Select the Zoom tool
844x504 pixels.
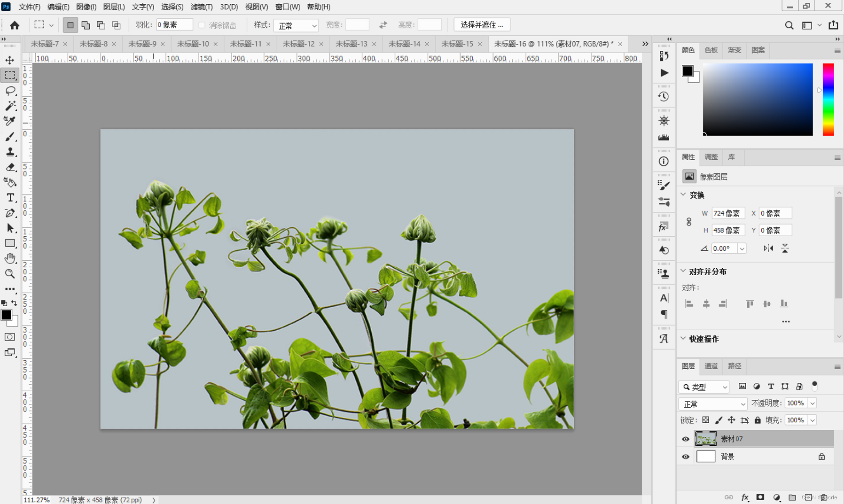(10, 274)
